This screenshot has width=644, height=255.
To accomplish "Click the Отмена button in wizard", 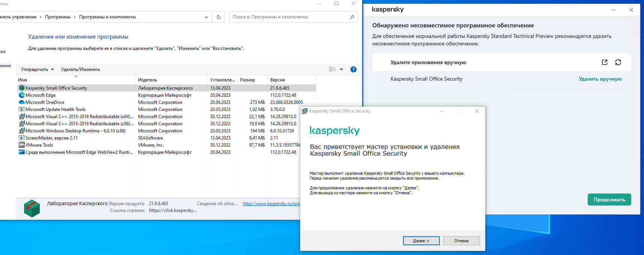I will (x=461, y=241).
